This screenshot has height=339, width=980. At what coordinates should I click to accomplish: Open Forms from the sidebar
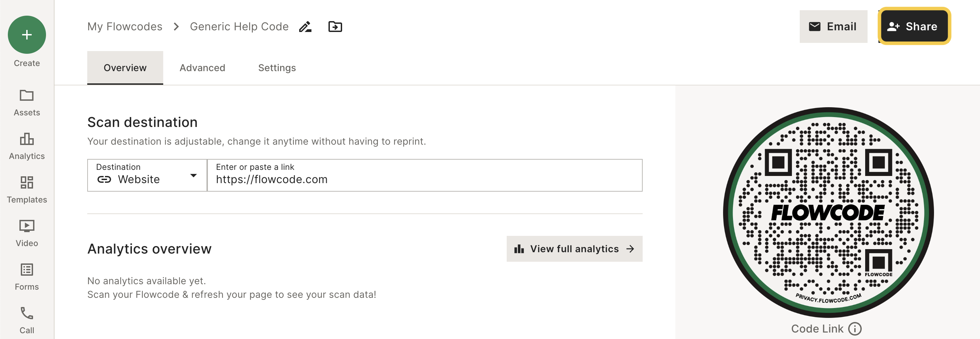pyautogui.click(x=27, y=277)
